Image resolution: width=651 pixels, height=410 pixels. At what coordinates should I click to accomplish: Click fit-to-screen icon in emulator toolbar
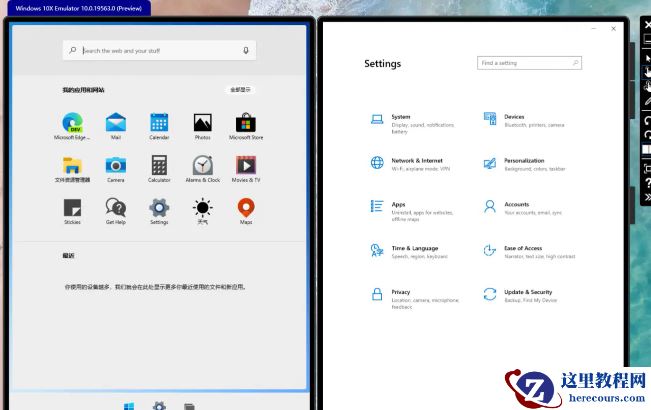648,168
